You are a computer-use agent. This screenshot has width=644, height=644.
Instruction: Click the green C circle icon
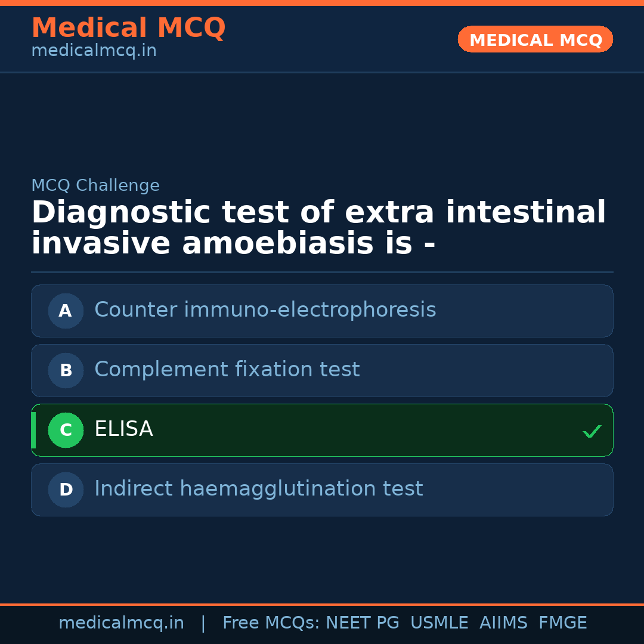[x=66, y=430]
